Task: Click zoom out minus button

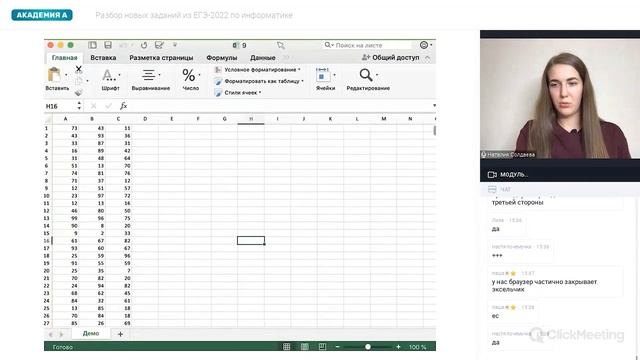Action: [338, 347]
